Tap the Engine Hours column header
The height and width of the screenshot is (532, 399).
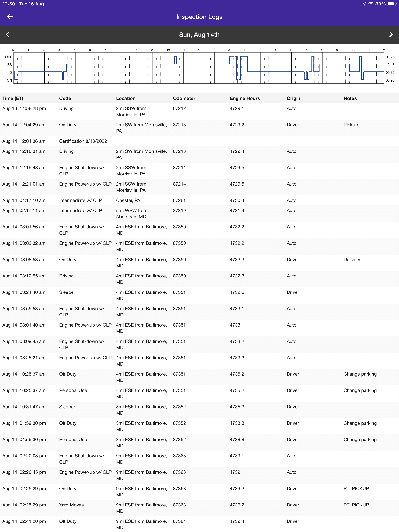(245, 98)
